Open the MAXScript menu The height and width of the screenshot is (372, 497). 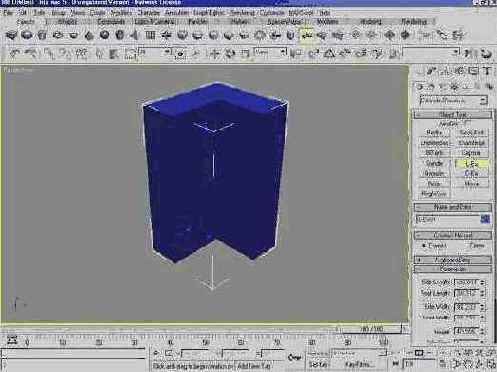click(x=301, y=13)
